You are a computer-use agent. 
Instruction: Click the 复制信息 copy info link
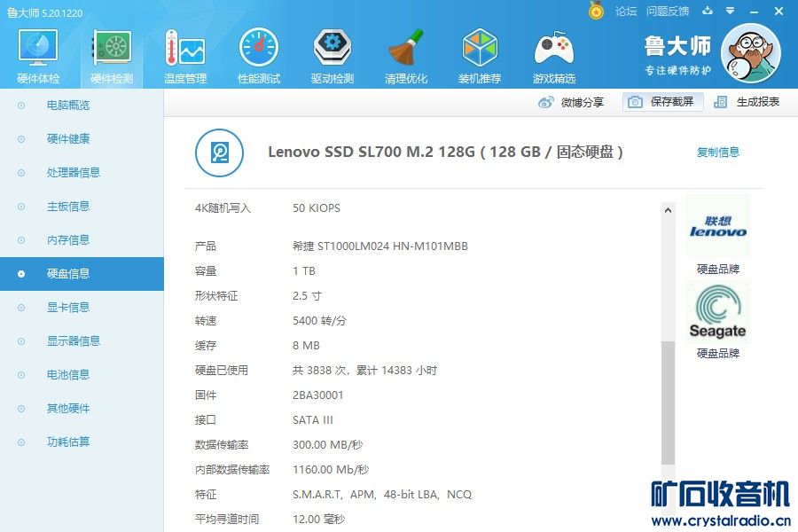pyautogui.click(x=718, y=152)
